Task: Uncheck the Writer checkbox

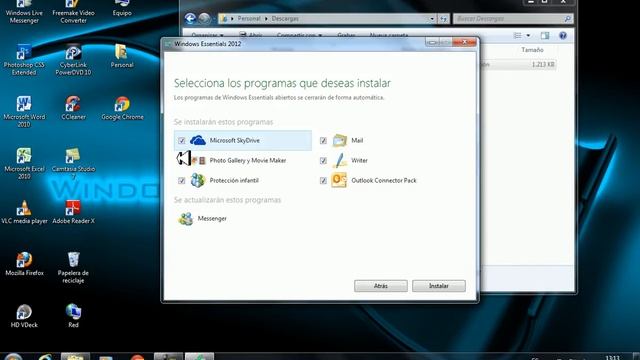Action: pyautogui.click(x=323, y=160)
